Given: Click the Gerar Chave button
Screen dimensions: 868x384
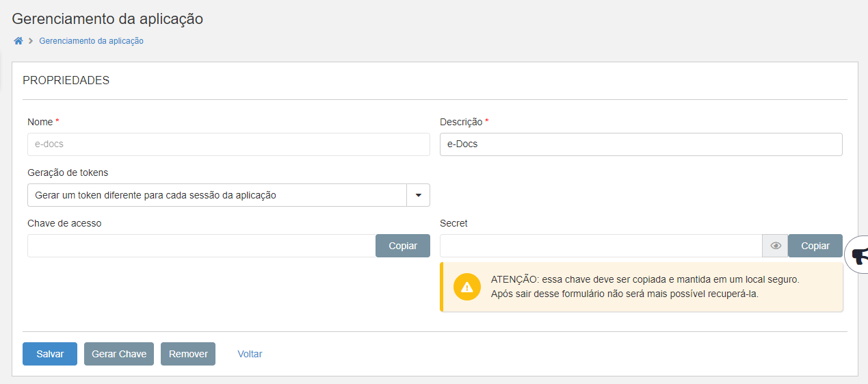Looking at the screenshot, I should click(119, 354).
